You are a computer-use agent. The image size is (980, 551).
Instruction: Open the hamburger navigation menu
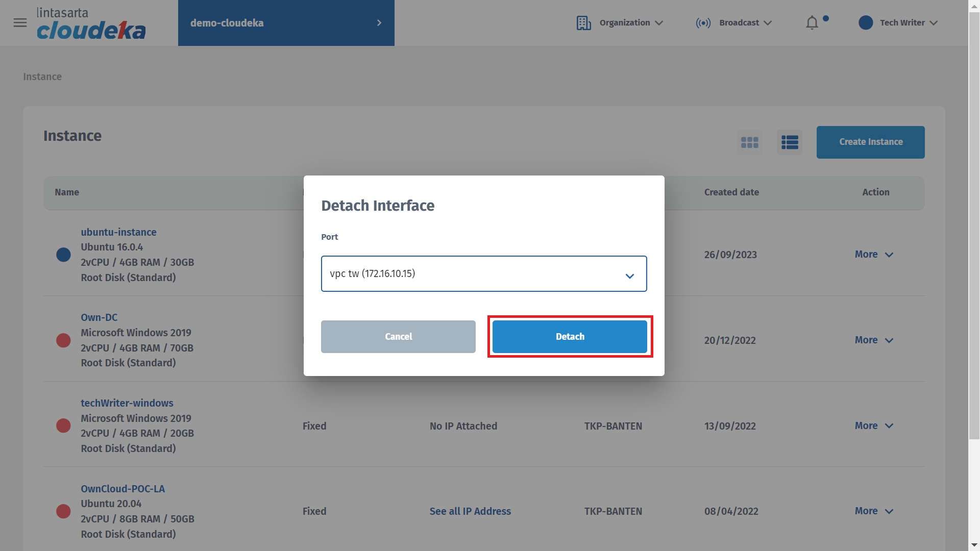tap(20, 23)
